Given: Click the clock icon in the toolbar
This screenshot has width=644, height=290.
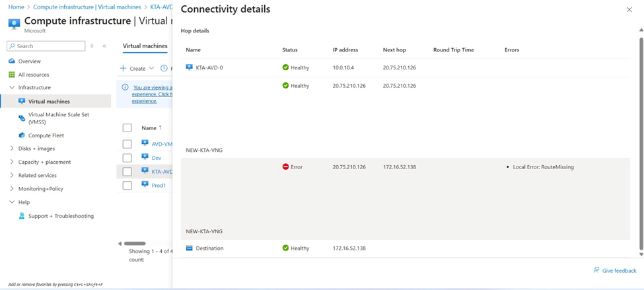Looking at the screenshot, I should [163, 68].
